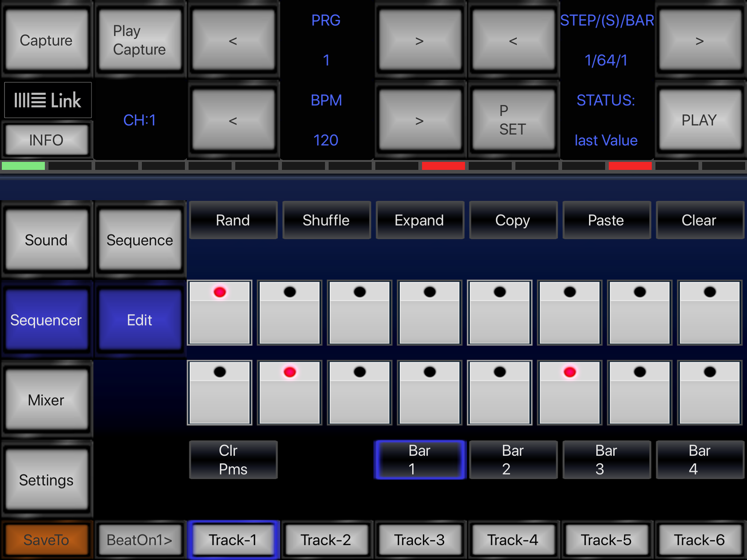Toggle the second step pad in the bottom row
Viewport: 747px width, 560px height.
click(289, 392)
